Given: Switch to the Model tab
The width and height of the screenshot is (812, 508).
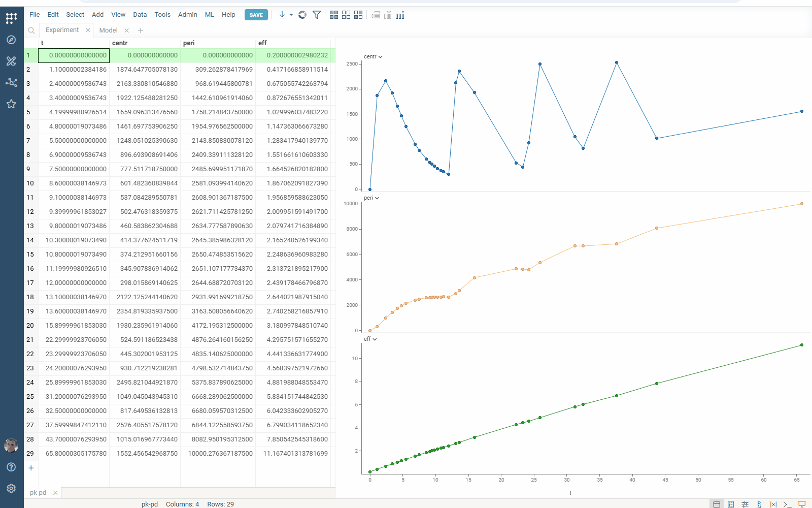Looking at the screenshot, I should click(108, 30).
